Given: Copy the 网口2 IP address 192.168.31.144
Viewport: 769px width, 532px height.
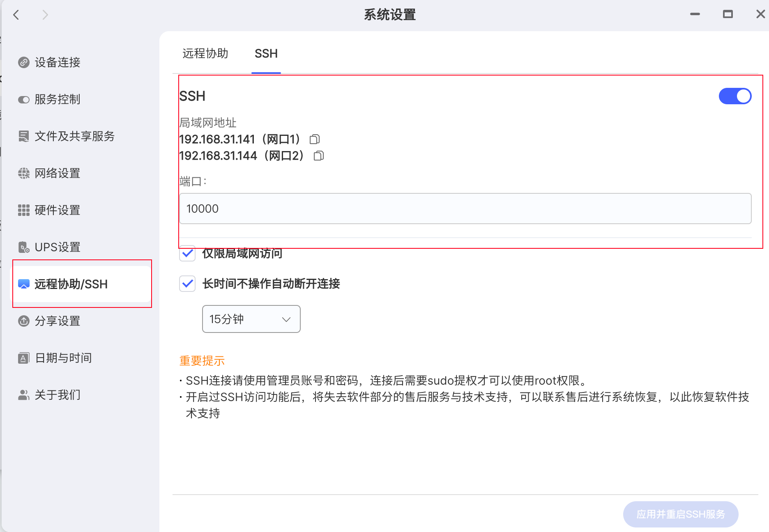Looking at the screenshot, I should click(318, 156).
